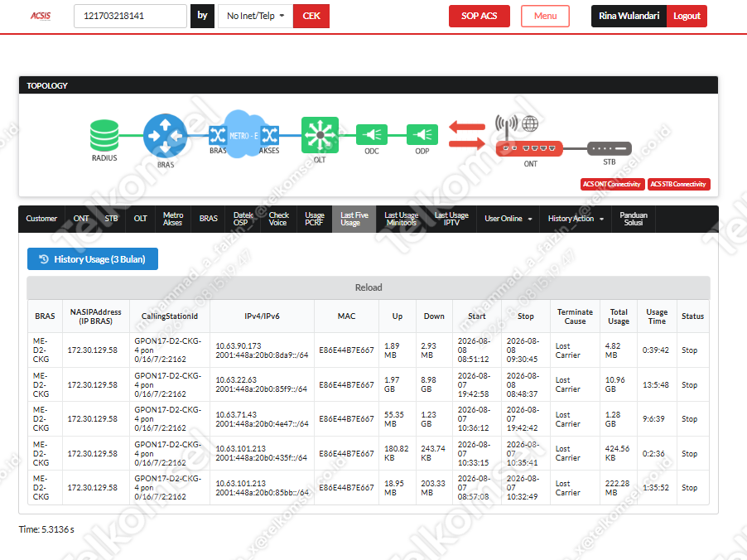Open the Datek OSP tab
This screenshot has height=560, width=747.
click(x=243, y=219)
